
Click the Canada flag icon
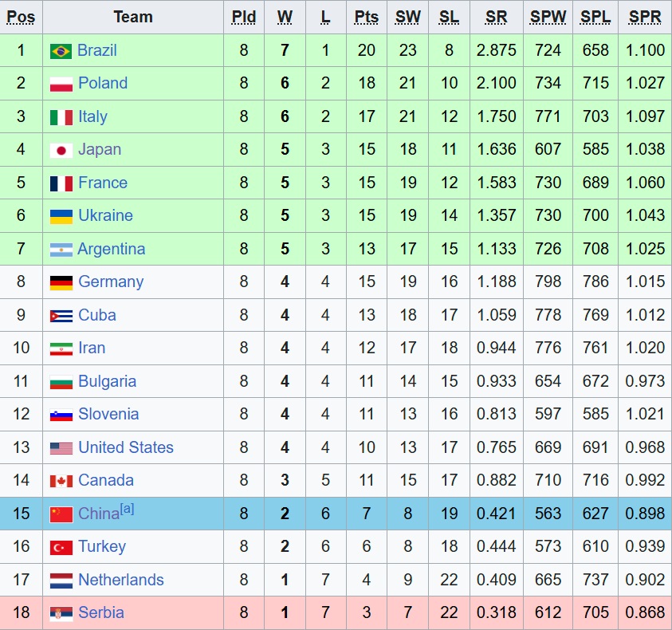(61, 481)
